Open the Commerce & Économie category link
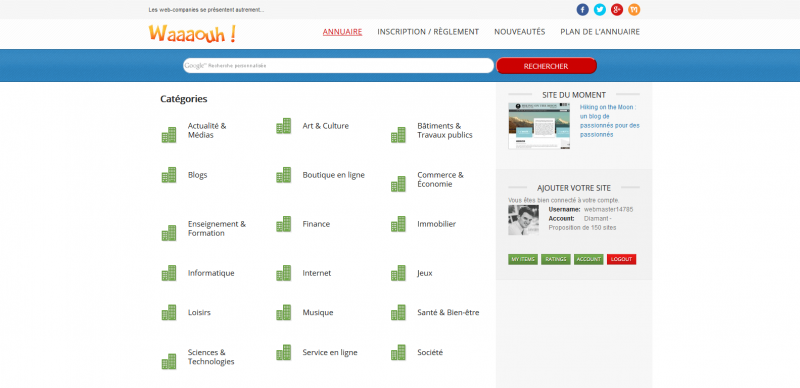The image size is (800, 388). [x=440, y=179]
